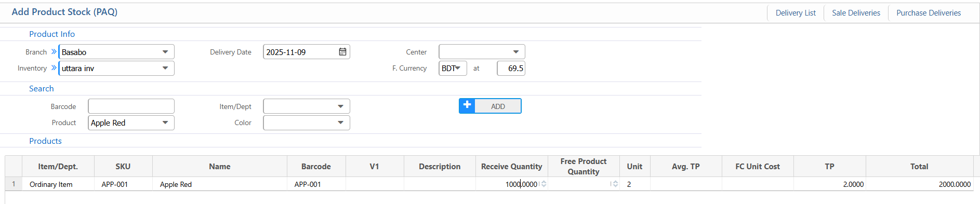
Task: Click the TP column header
Action: point(829,167)
